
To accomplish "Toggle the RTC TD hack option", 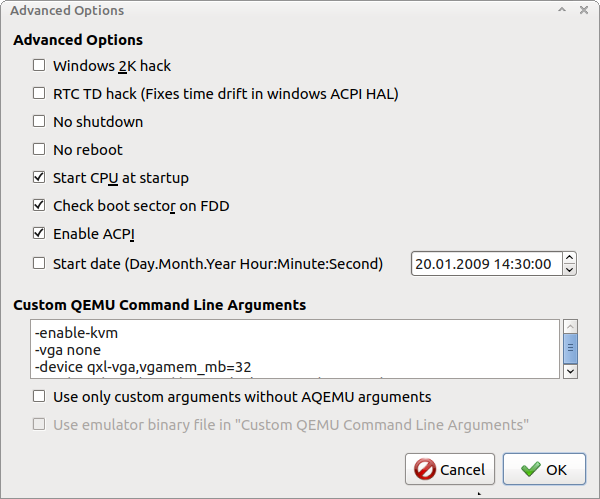I will 39,93.
